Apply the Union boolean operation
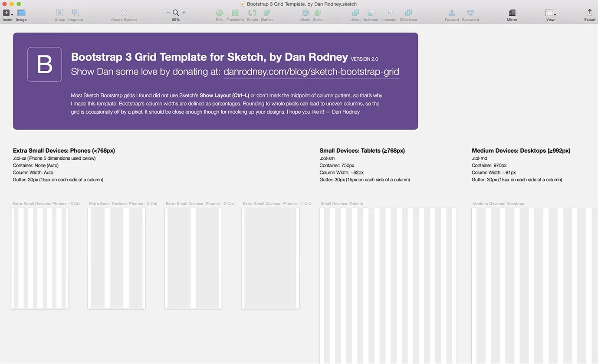 (355, 13)
